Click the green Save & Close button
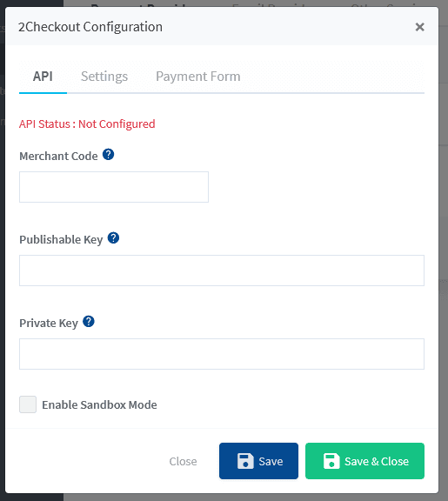 [364, 461]
